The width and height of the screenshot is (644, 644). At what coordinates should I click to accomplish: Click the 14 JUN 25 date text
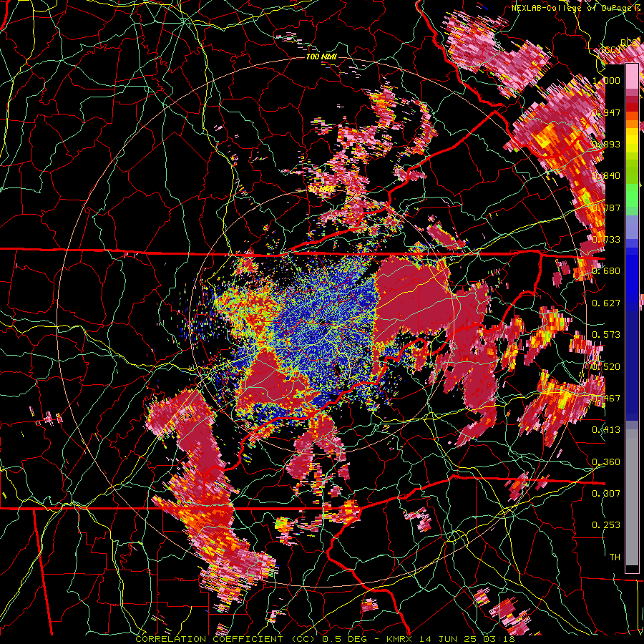coord(448,639)
